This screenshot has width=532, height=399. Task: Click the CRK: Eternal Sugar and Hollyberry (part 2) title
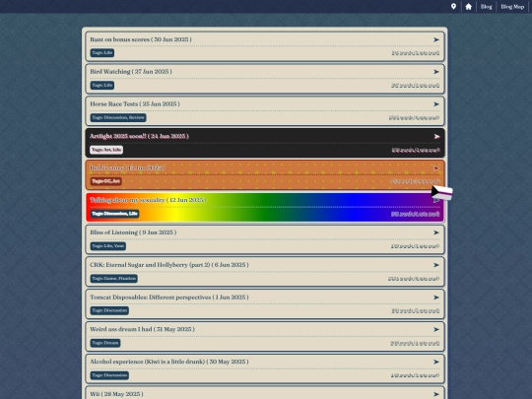tap(169, 265)
